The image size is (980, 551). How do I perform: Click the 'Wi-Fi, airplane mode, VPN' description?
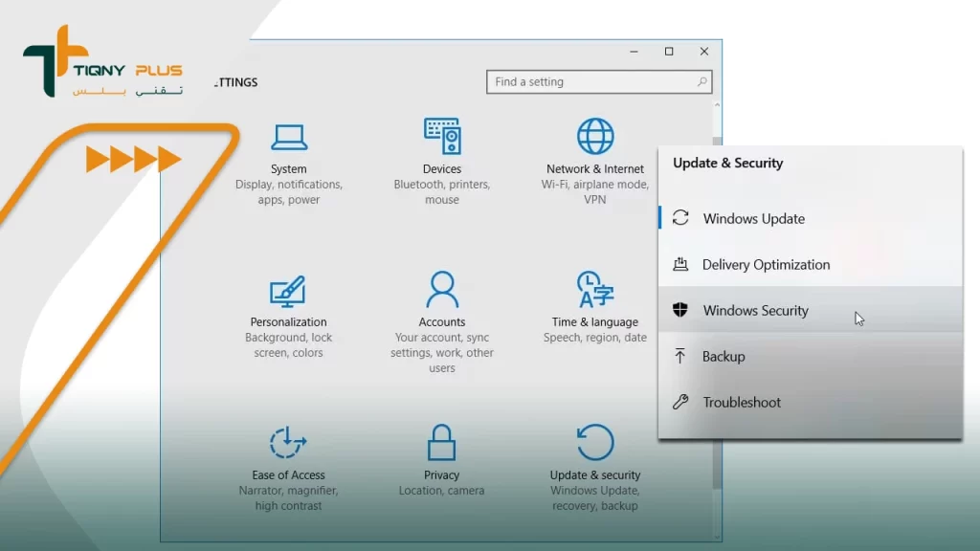[x=595, y=191]
